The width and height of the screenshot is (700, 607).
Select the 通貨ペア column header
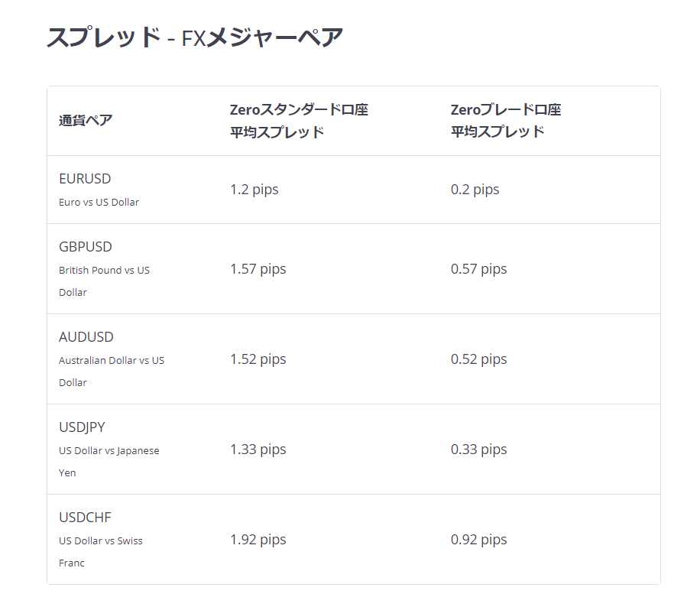(86, 121)
